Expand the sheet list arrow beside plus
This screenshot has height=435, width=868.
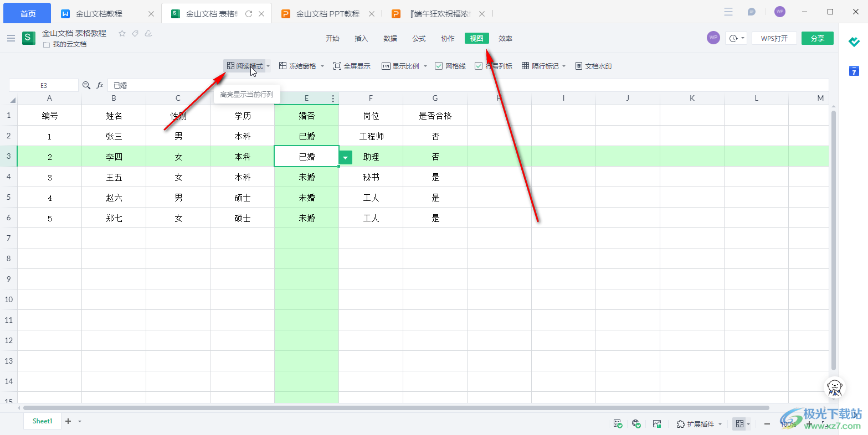pyautogui.click(x=80, y=421)
